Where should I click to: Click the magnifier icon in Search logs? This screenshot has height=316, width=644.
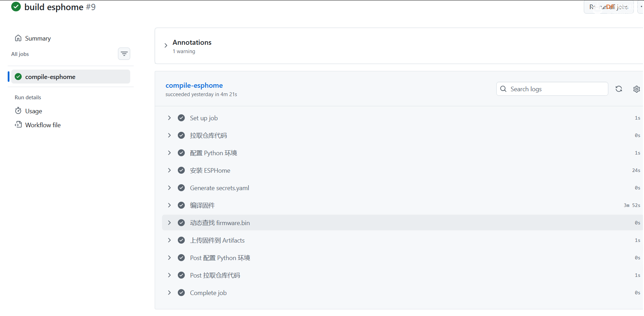click(x=503, y=89)
